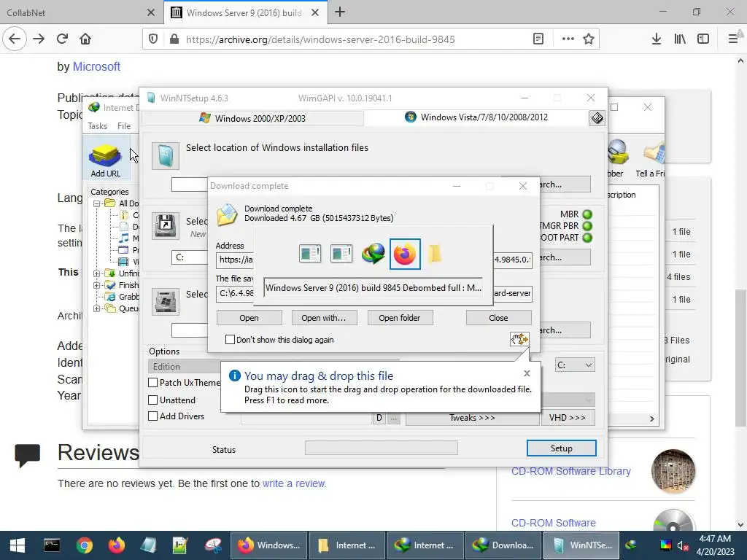Viewport: 747px width, 560px height.
Task: Click muted speaker icon in system tray
Action: click(684, 545)
